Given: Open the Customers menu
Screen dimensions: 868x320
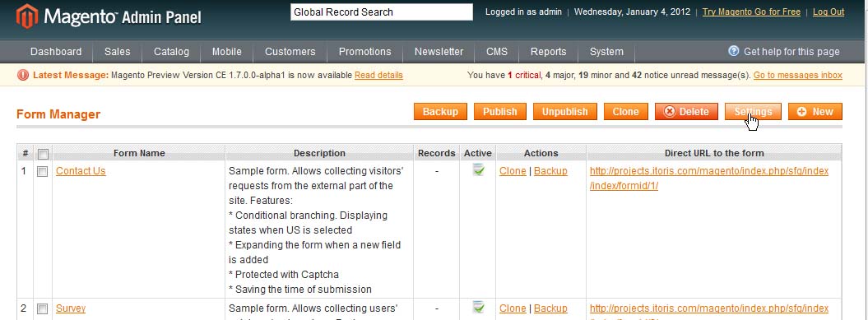Looking at the screenshot, I should (x=290, y=52).
